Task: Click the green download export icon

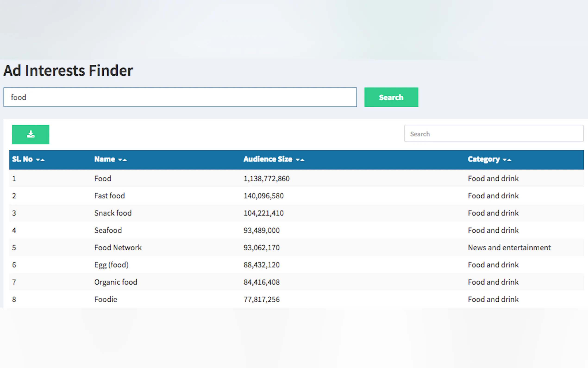Action: click(31, 134)
